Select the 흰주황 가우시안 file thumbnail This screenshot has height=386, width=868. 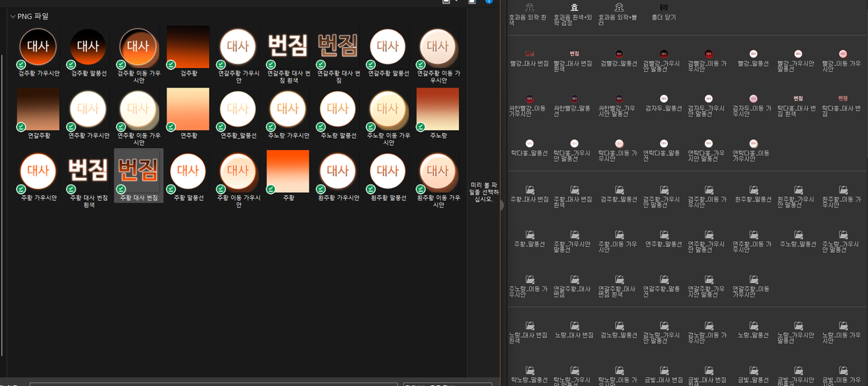pyautogui.click(x=337, y=171)
